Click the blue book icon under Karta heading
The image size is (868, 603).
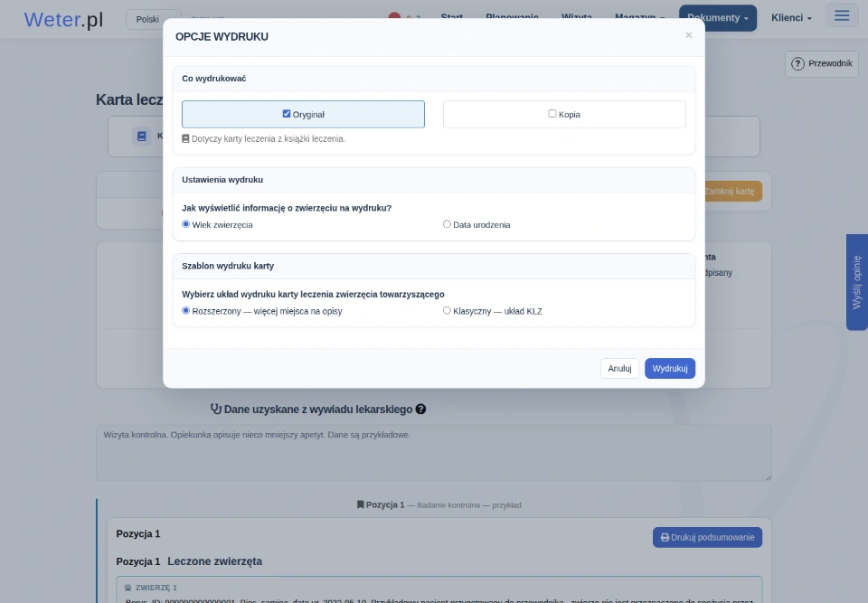coord(142,137)
